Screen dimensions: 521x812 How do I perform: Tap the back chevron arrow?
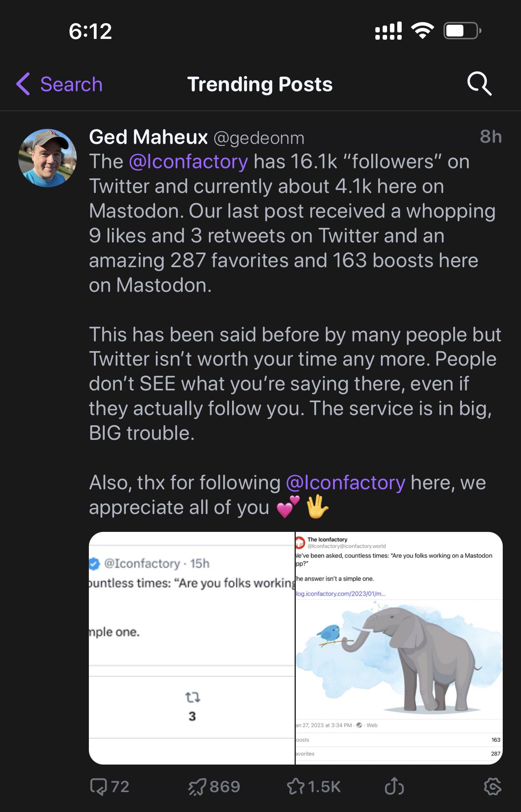[x=23, y=84]
